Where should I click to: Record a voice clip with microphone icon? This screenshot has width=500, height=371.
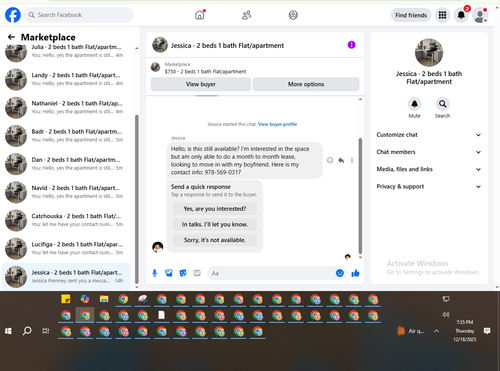click(155, 273)
